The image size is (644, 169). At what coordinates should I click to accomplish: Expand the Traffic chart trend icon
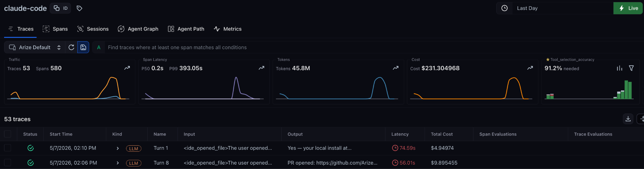(x=127, y=68)
